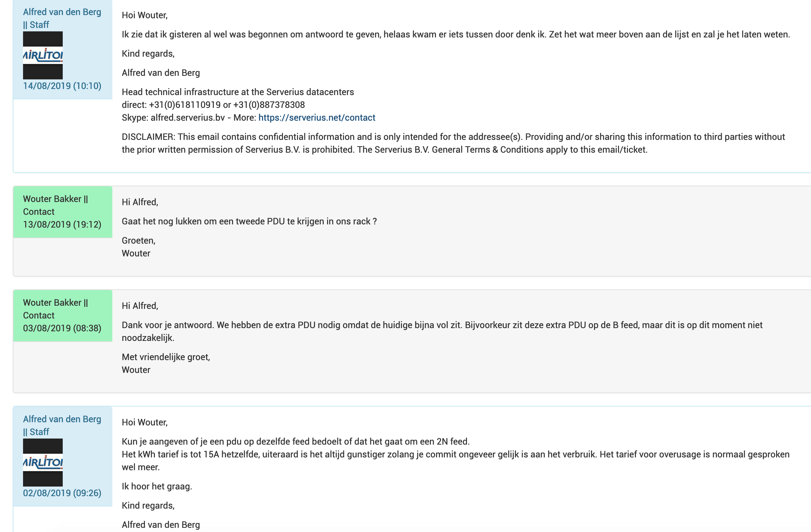Image resolution: width=811 pixels, height=532 pixels.
Task: Click the Airliton avatar in the 02/08/2019 post
Action: pyautogui.click(x=43, y=463)
